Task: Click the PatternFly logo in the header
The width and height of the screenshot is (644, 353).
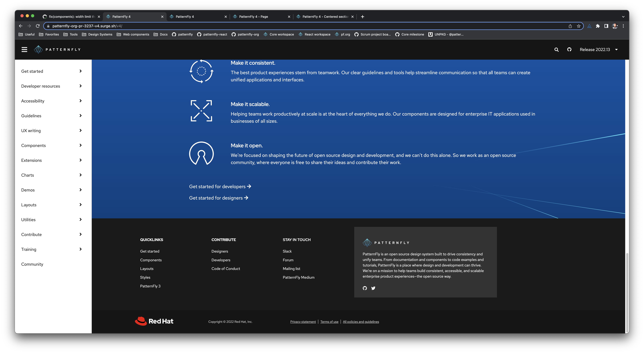Action: click(x=58, y=49)
